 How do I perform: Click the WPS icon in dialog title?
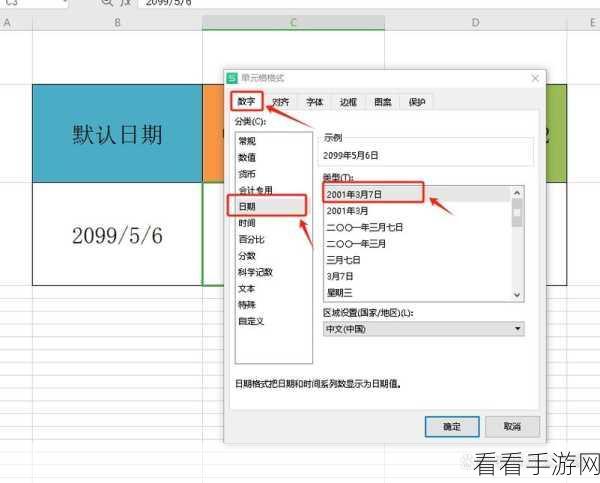[x=232, y=78]
